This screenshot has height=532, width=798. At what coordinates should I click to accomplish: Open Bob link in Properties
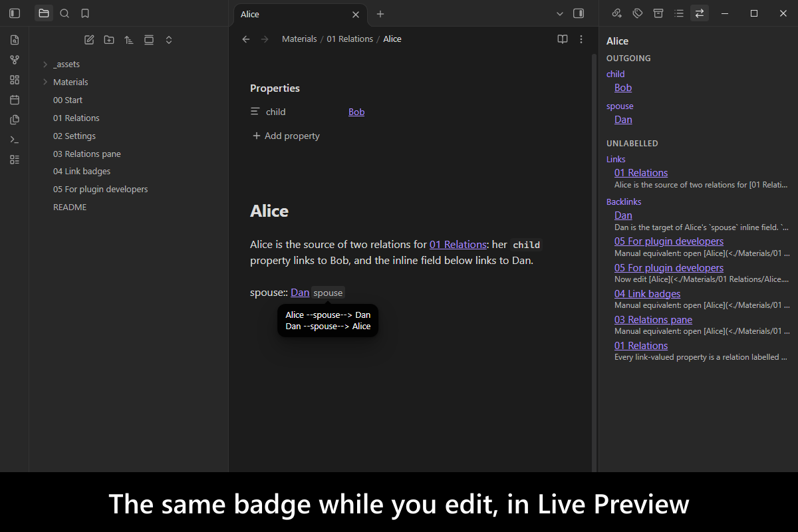point(356,112)
